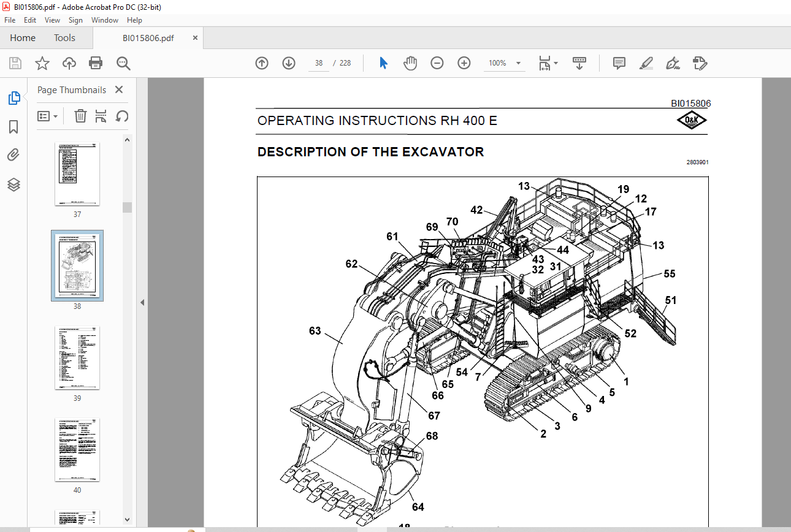
Task: Choose the Selection arrow tool
Action: (x=384, y=63)
